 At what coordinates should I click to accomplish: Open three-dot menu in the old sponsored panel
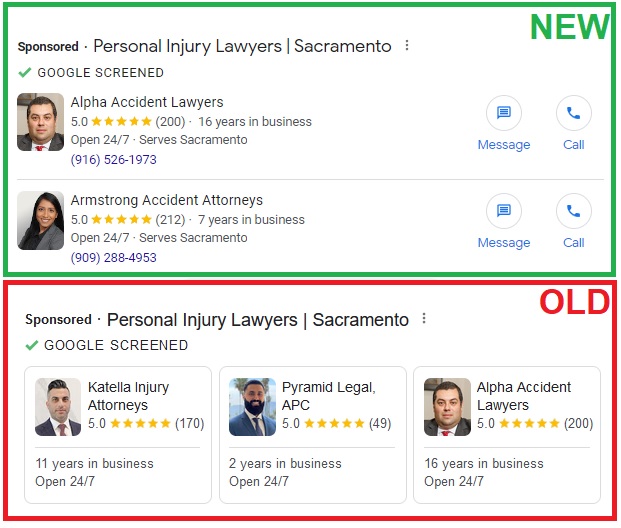tap(424, 318)
